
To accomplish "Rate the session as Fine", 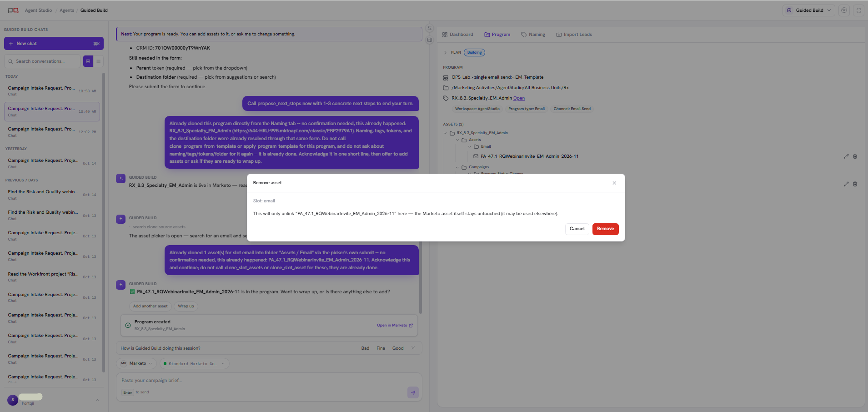I will [x=381, y=348].
